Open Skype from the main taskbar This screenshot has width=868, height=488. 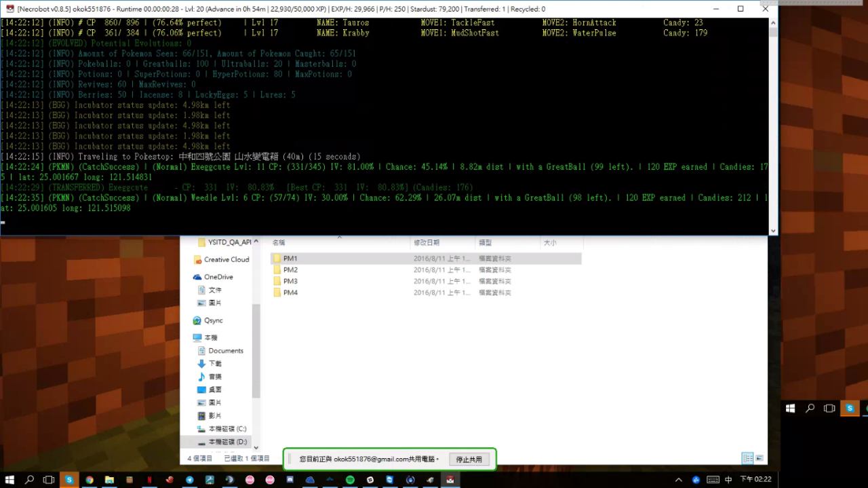tap(68, 479)
